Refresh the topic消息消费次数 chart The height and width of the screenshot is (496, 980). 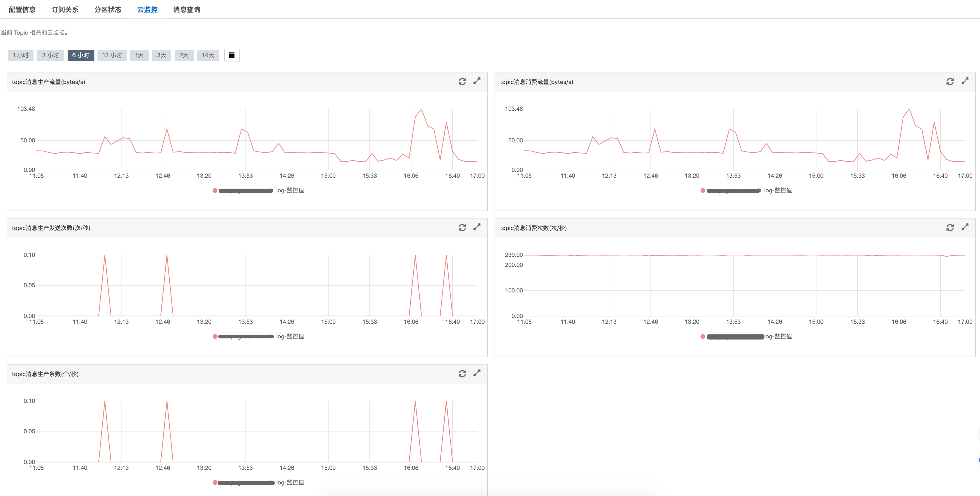click(x=950, y=228)
